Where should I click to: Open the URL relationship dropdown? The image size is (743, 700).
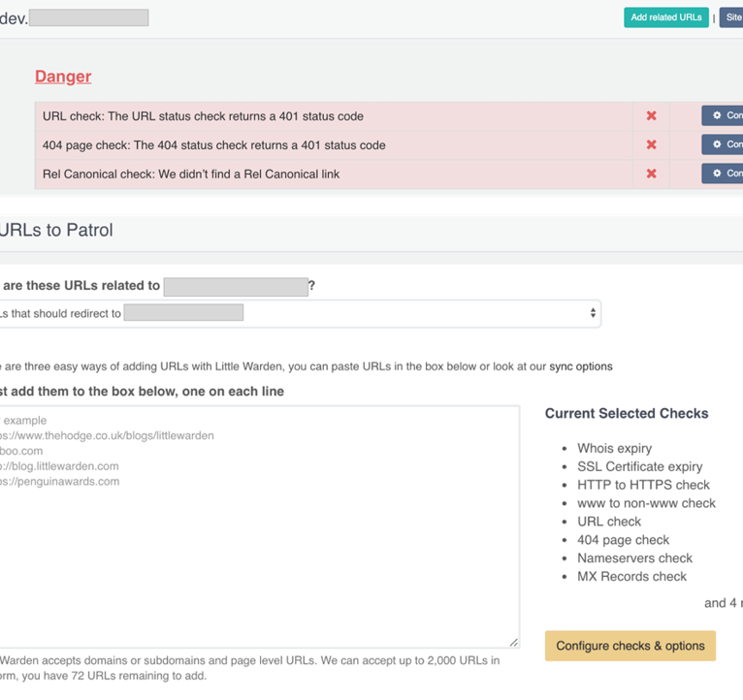coord(299,313)
